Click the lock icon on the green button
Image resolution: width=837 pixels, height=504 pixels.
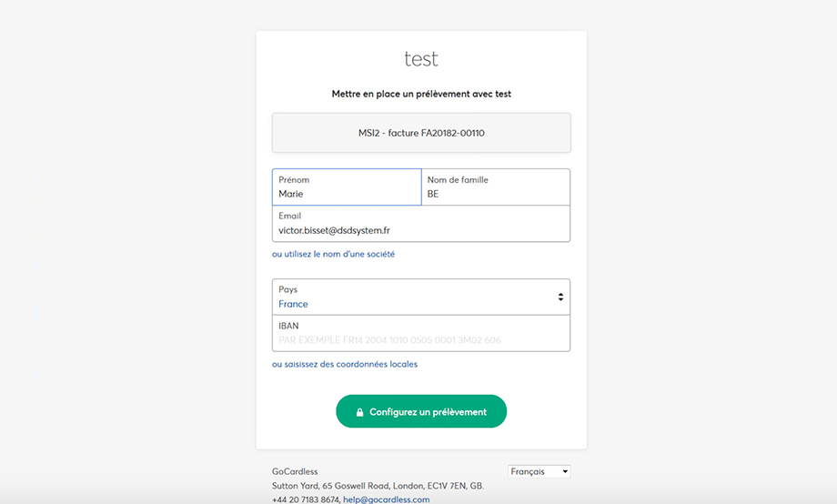[360, 412]
